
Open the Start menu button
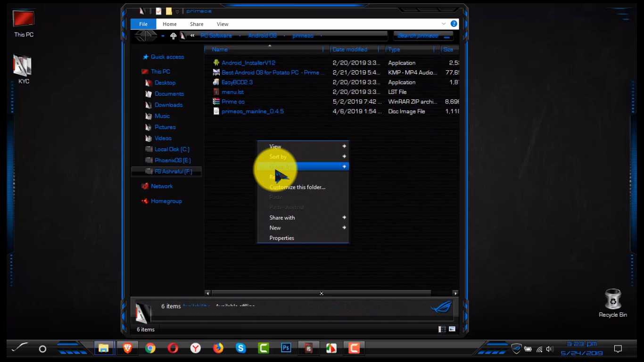click(19, 348)
